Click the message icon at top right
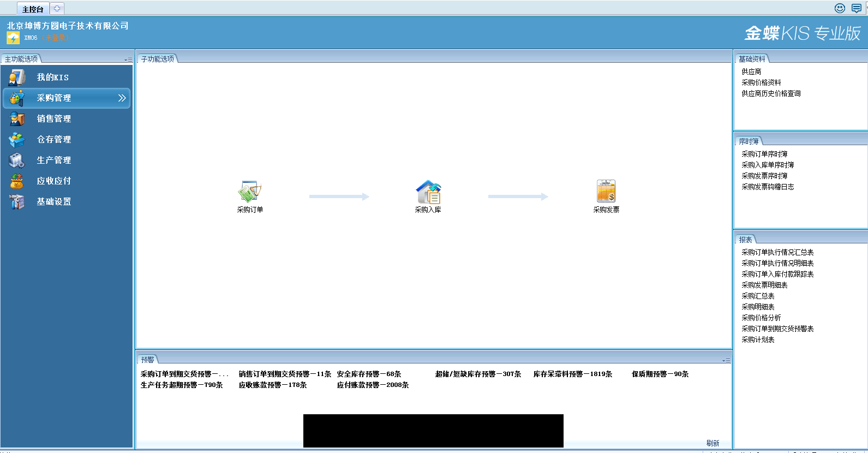This screenshot has height=453, width=868. [857, 8]
